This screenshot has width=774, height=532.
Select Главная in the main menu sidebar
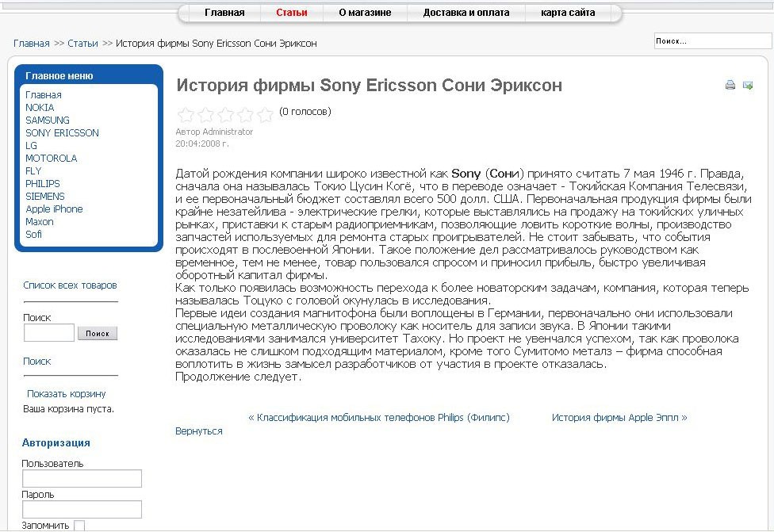point(44,95)
